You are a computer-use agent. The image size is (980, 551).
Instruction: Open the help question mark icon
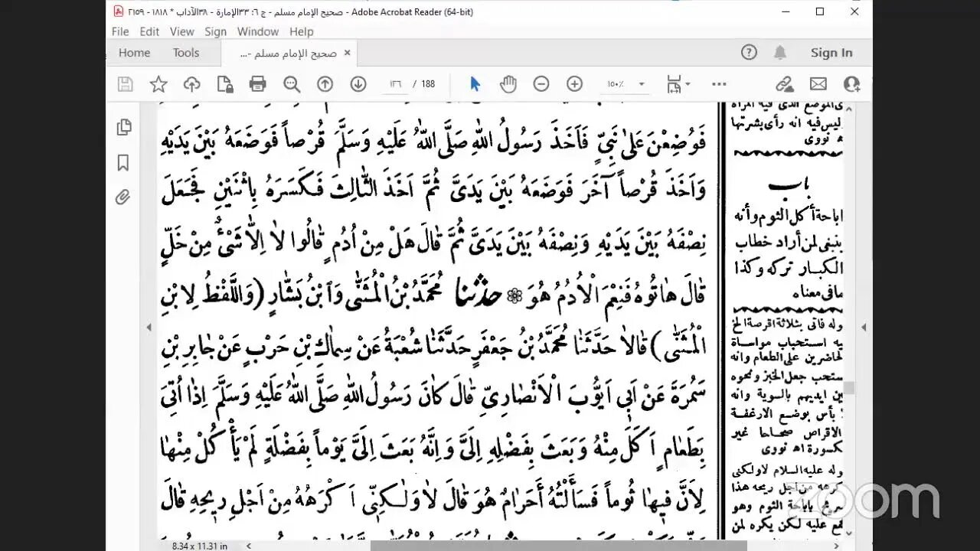(x=749, y=52)
